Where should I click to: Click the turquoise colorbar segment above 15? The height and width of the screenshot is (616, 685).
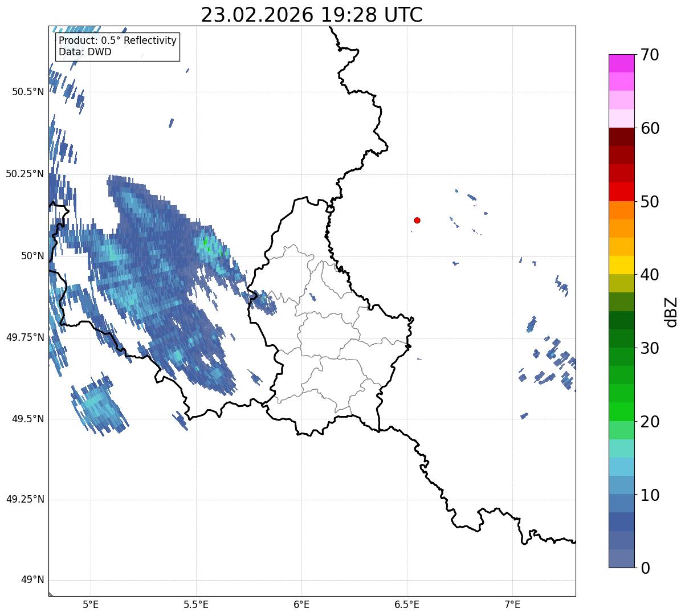[x=621, y=448]
